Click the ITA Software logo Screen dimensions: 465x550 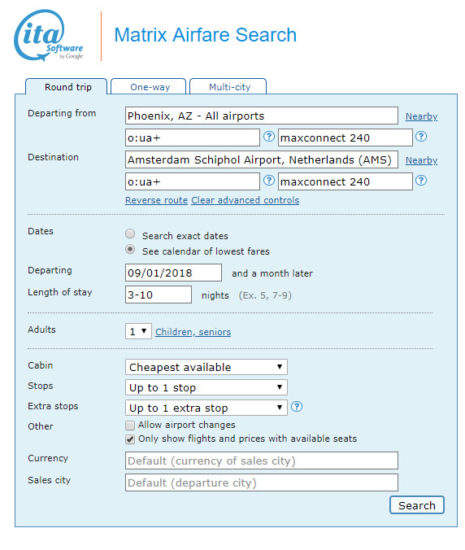click(49, 36)
